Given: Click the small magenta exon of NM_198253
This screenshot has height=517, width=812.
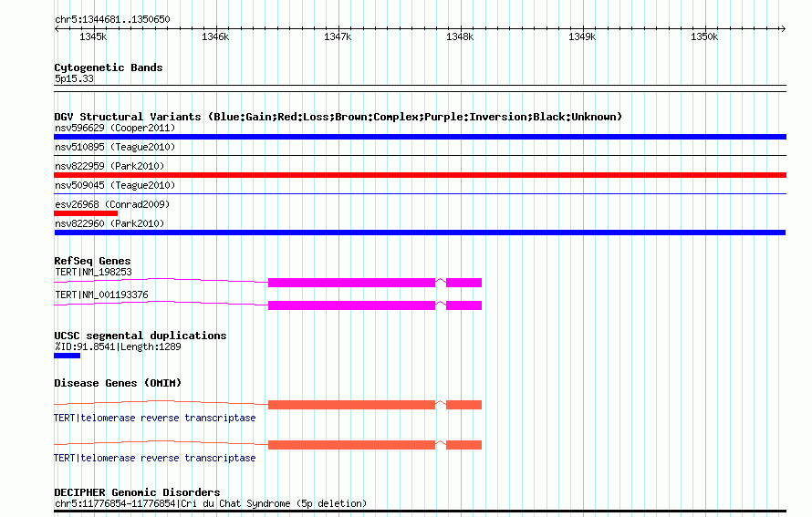Looking at the screenshot, I should coord(464,283).
